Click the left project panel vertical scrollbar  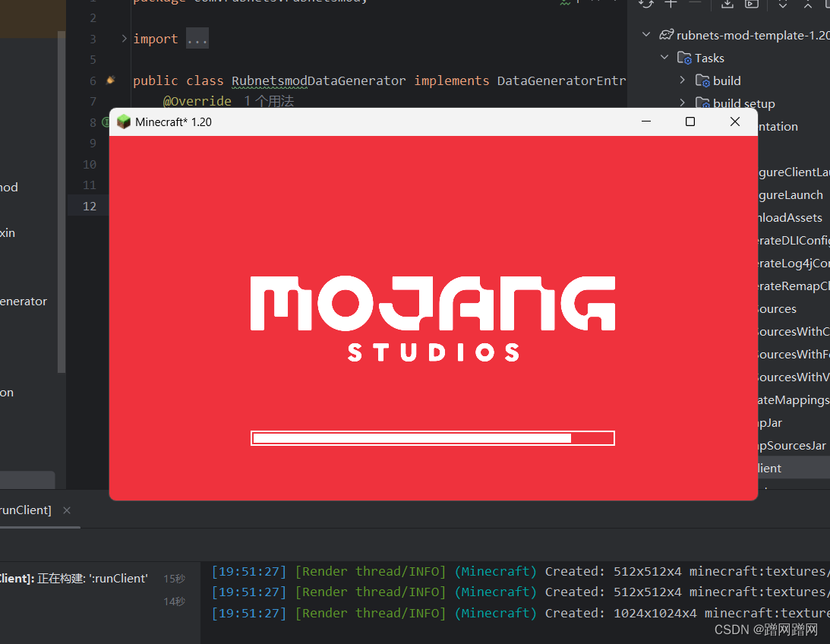point(62,201)
